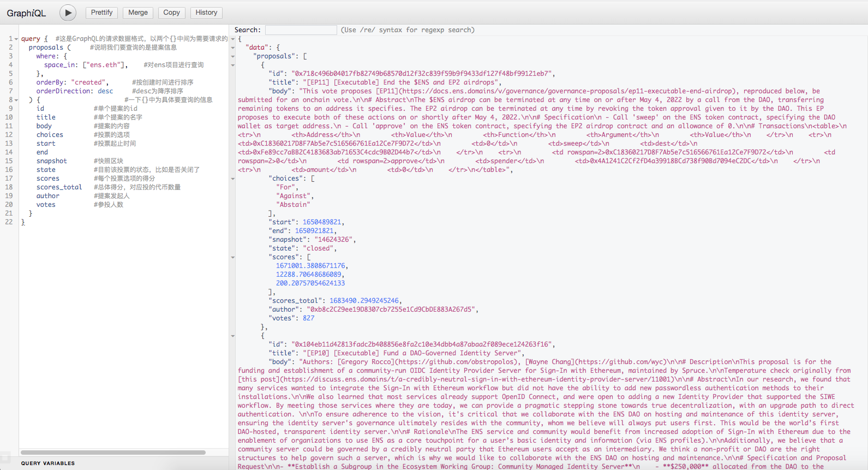Click score value 200.20757054624133
The image size is (868, 470).
point(310,283)
